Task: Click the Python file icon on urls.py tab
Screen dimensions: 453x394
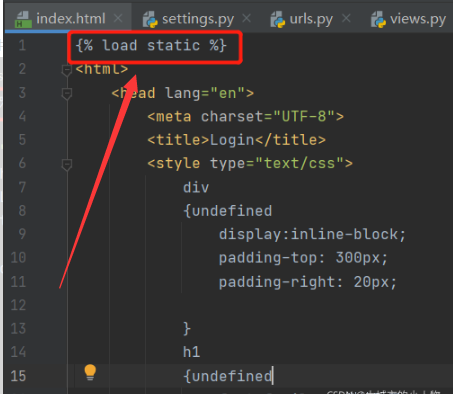Action: click(278, 19)
